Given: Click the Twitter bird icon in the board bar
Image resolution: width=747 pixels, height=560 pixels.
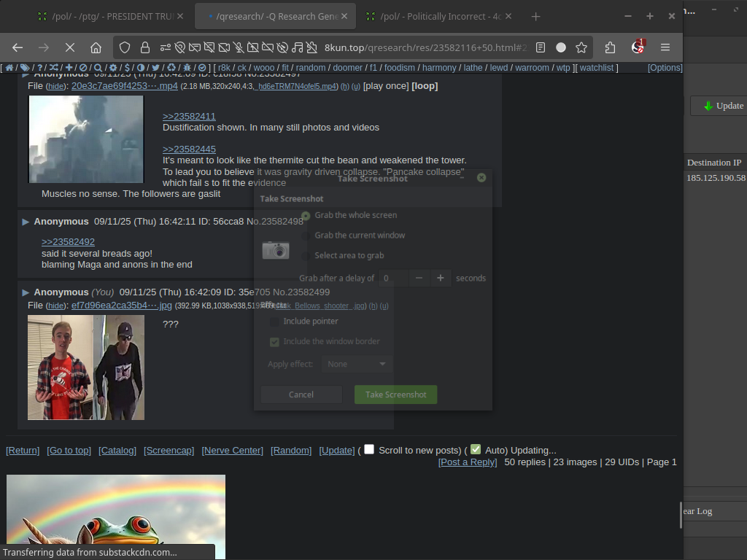Looking at the screenshot, I should click(x=155, y=68).
